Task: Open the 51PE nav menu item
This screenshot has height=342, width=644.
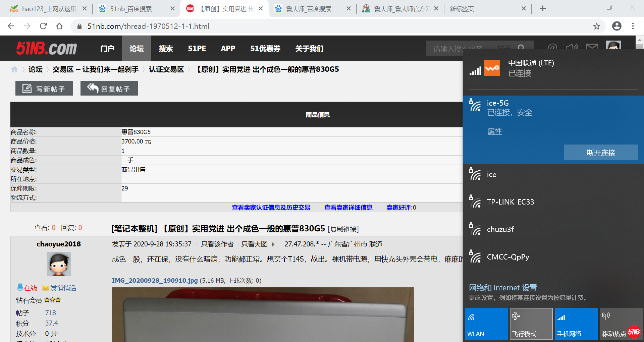Action: point(197,48)
